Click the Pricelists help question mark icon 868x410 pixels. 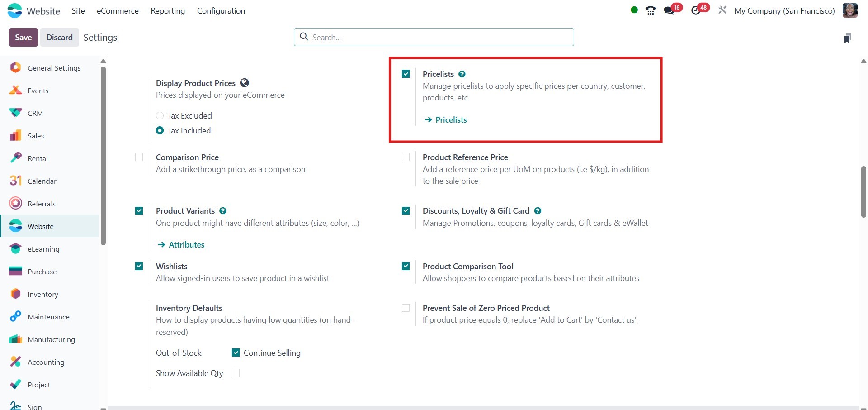(462, 74)
